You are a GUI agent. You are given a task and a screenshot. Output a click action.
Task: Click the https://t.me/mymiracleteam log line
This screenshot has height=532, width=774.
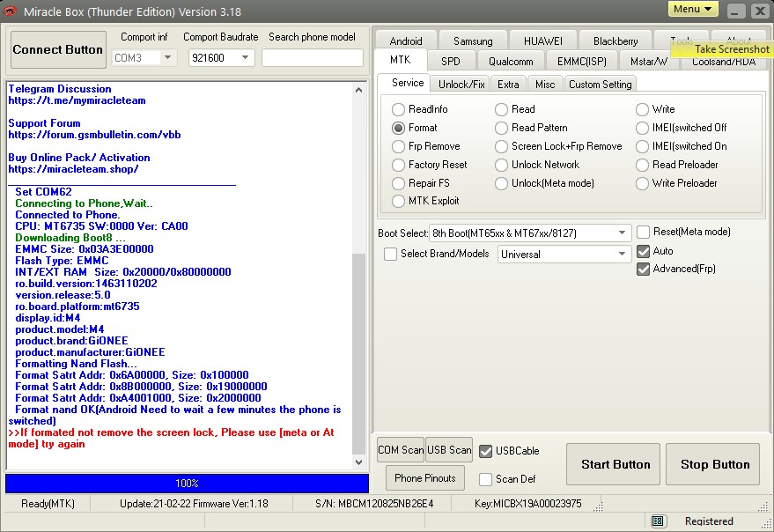[77, 100]
